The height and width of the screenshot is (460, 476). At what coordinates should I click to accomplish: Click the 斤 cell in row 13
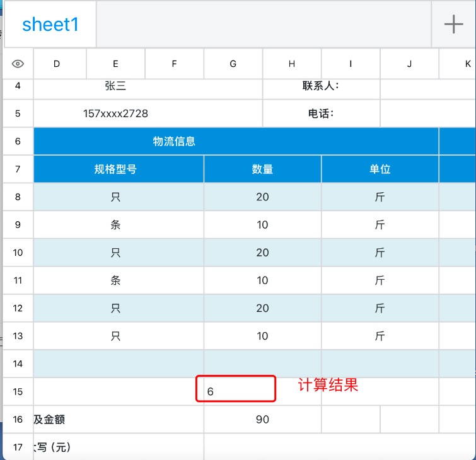pos(380,336)
